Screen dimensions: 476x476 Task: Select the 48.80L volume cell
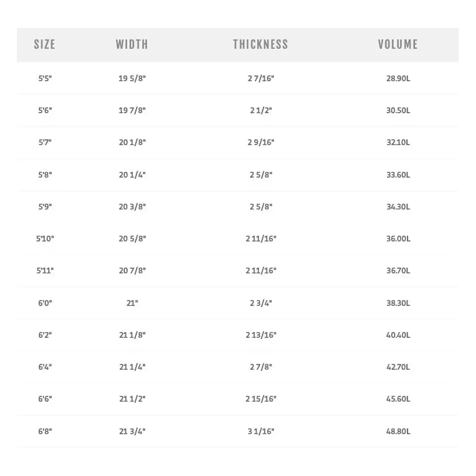398,431
